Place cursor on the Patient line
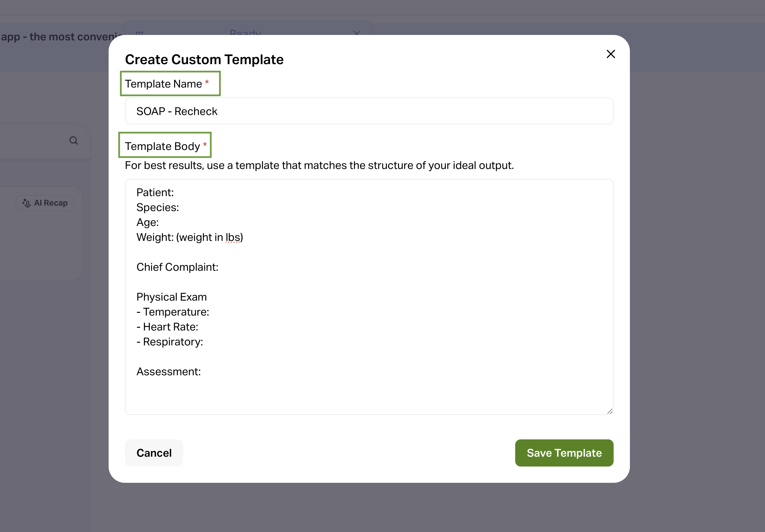This screenshot has height=532, width=765. [x=155, y=193]
